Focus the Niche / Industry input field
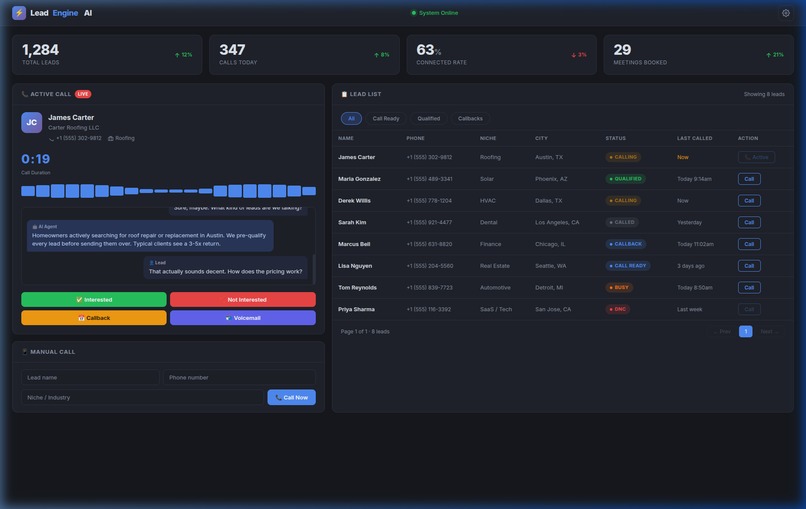This screenshot has width=806, height=509. click(x=142, y=397)
